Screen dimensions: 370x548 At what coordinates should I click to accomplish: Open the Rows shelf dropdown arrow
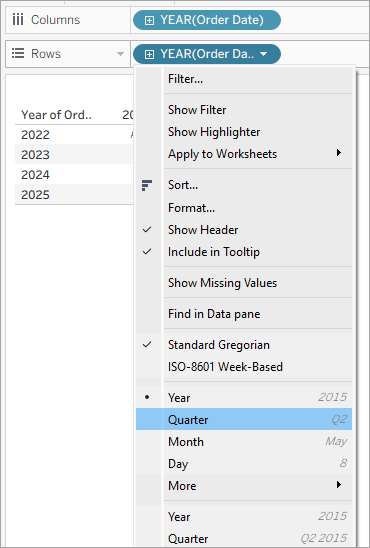pyautogui.click(x=120, y=54)
